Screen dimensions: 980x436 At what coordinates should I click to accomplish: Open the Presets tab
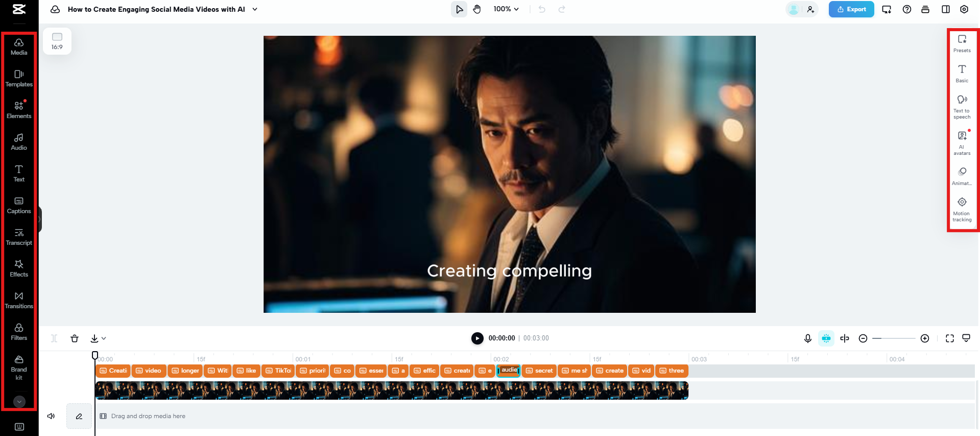pyautogui.click(x=962, y=43)
